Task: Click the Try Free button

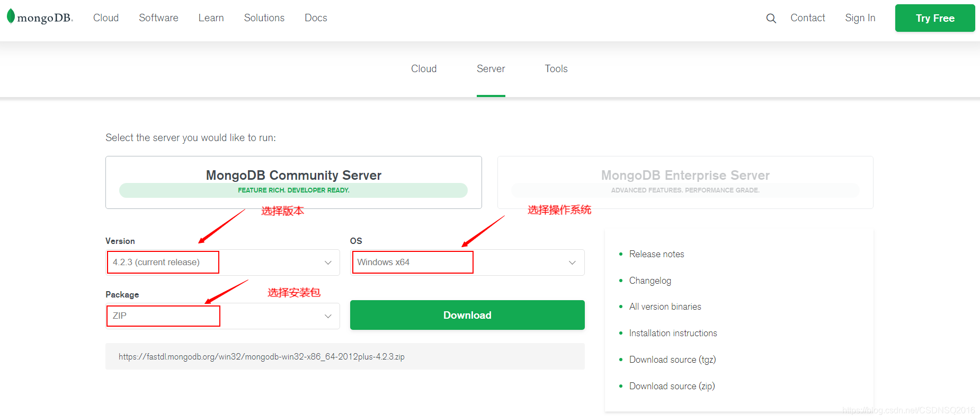Action: [935, 18]
